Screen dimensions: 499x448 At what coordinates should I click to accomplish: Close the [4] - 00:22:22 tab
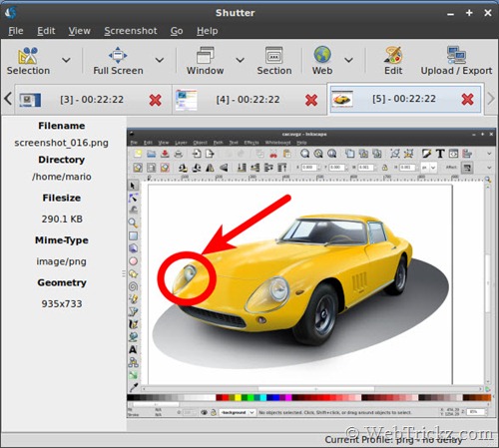[x=311, y=100]
